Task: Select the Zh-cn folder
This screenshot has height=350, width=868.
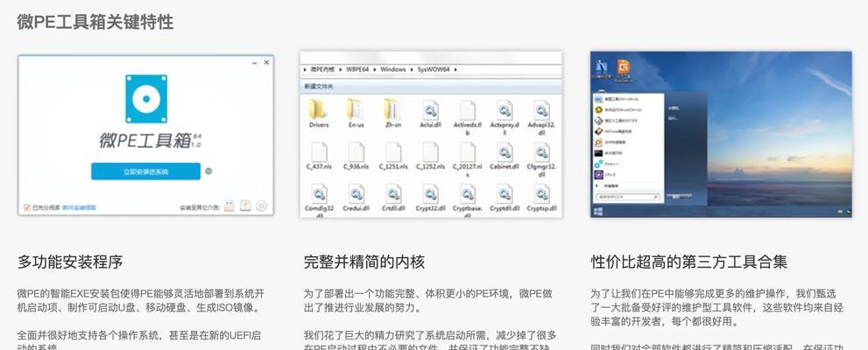Action: tap(393, 114)
